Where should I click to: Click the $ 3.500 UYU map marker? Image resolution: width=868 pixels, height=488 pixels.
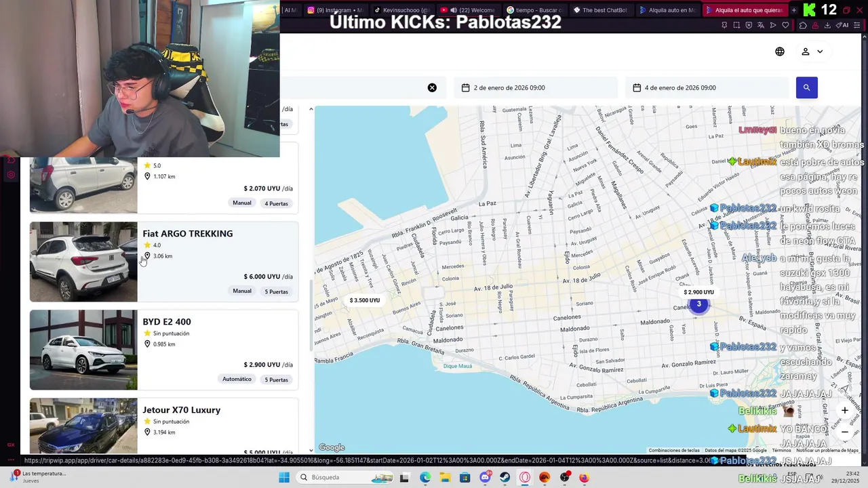point(365,300)
